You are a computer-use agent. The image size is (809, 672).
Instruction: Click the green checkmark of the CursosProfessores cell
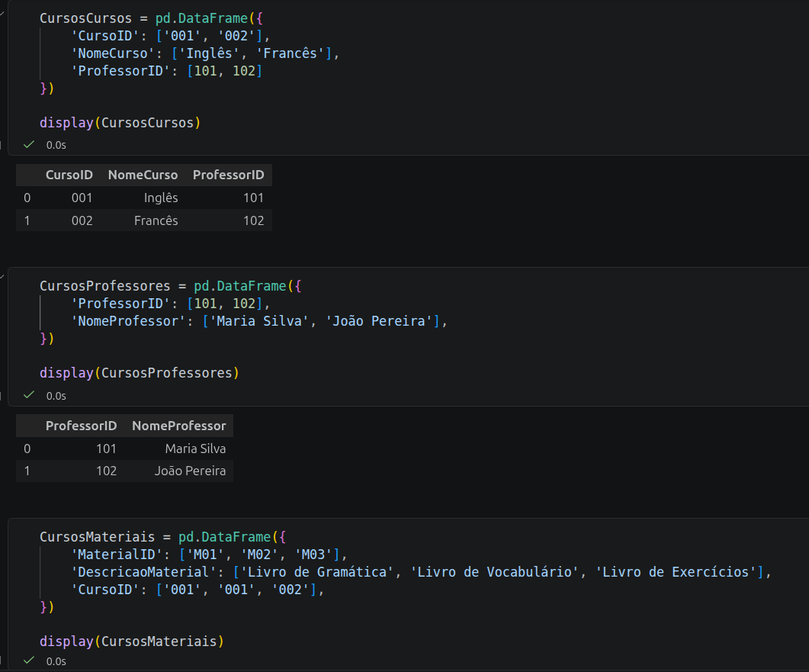(x=29, y=395)
